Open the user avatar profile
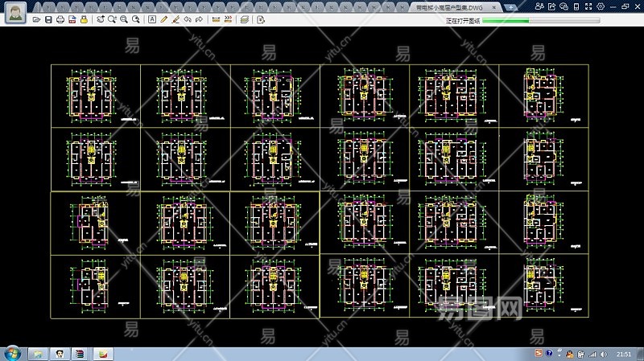644x361 pixels. pos(16,12)
